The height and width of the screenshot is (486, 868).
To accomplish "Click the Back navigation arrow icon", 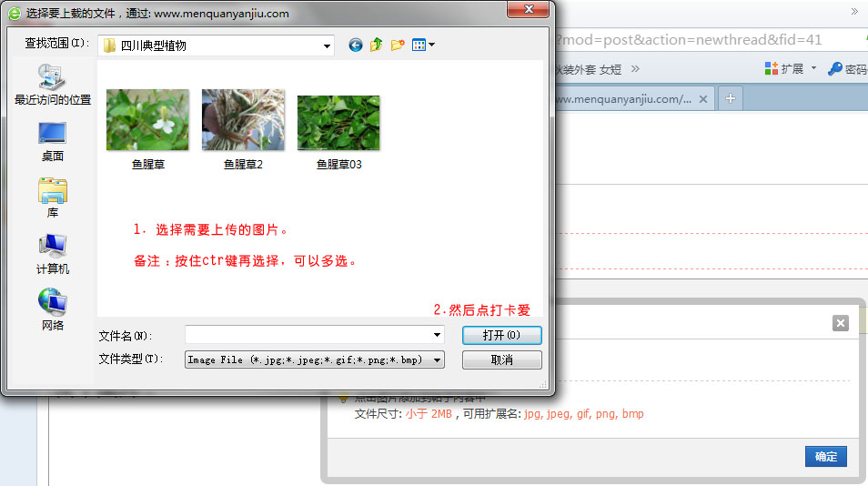I will pyautogui.click(x=356, y=45).
